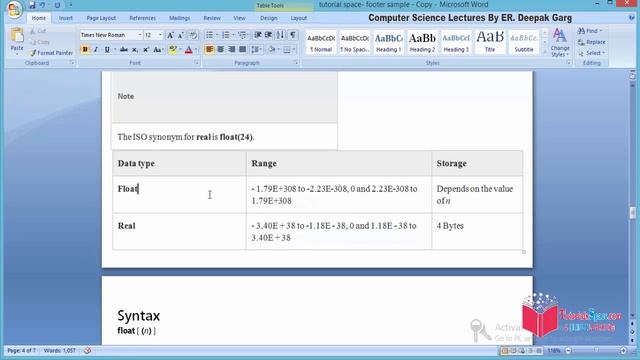Justify the text

[242, 50]
